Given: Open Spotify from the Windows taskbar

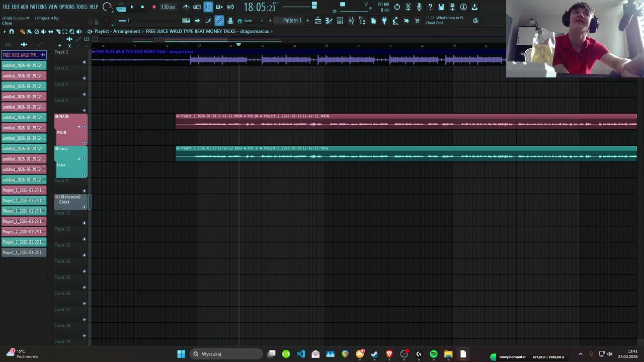Looking at the screenshot, I should (x=433, y=354).
